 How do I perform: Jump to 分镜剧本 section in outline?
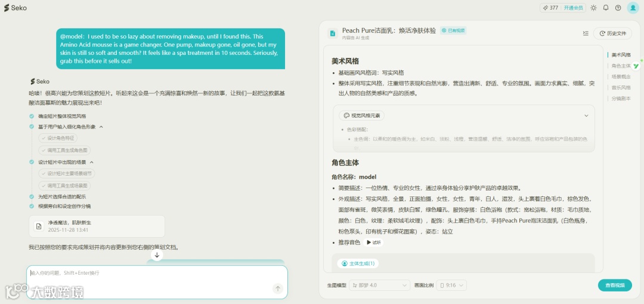coord(621,99)
